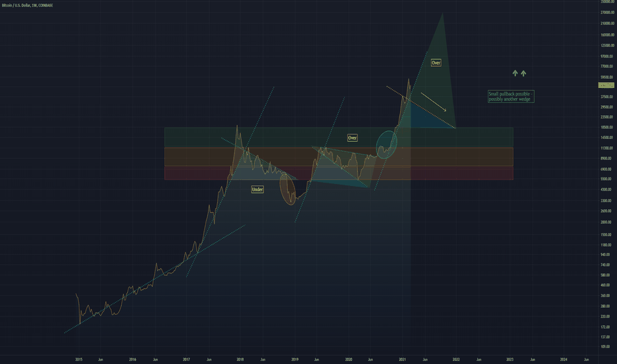
Task: Click the 8900.00 price axis label
Action: tap(607, 159)
